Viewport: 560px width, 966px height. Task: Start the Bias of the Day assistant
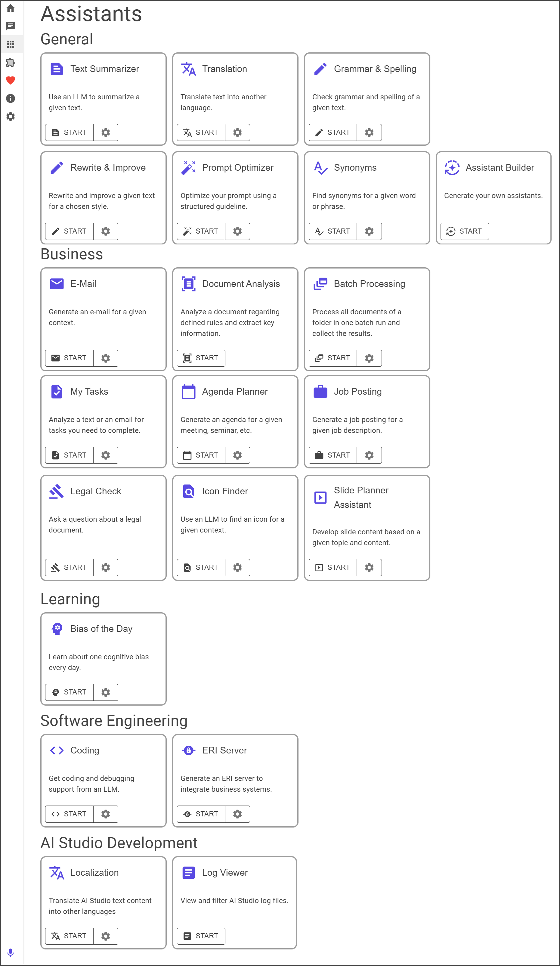click(70, 692)
